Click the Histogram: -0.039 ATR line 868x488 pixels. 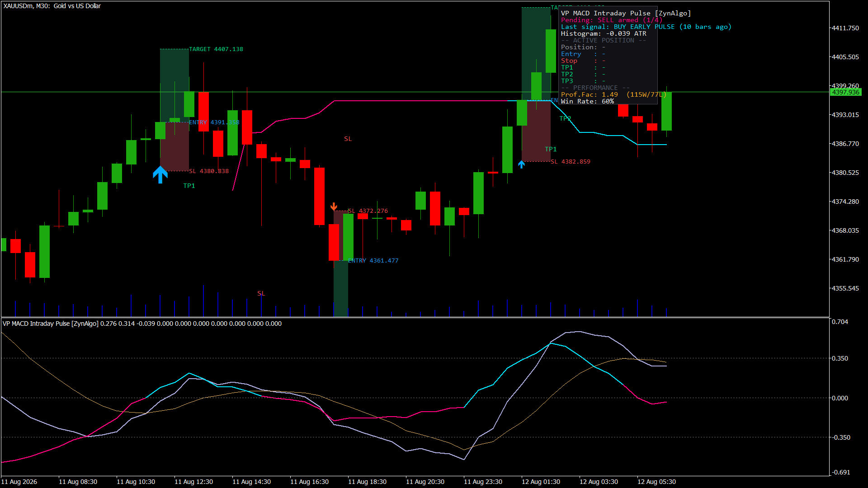[x=604, y=34]
